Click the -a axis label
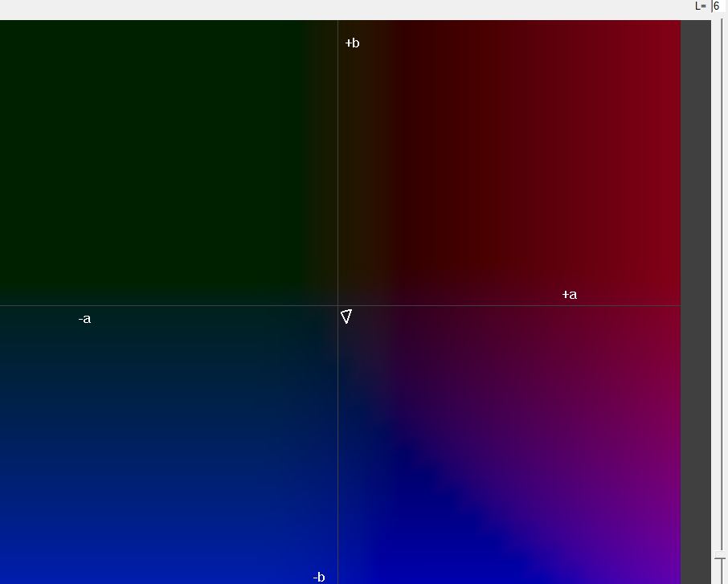The width and height of the screenshot is (728, 584). pos(84,319)
